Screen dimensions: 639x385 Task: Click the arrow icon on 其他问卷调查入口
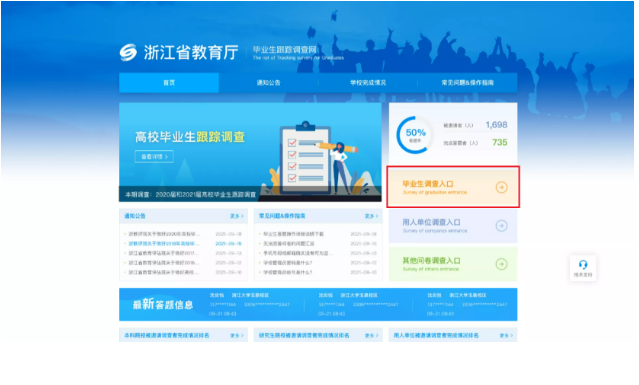coord(501,264)
